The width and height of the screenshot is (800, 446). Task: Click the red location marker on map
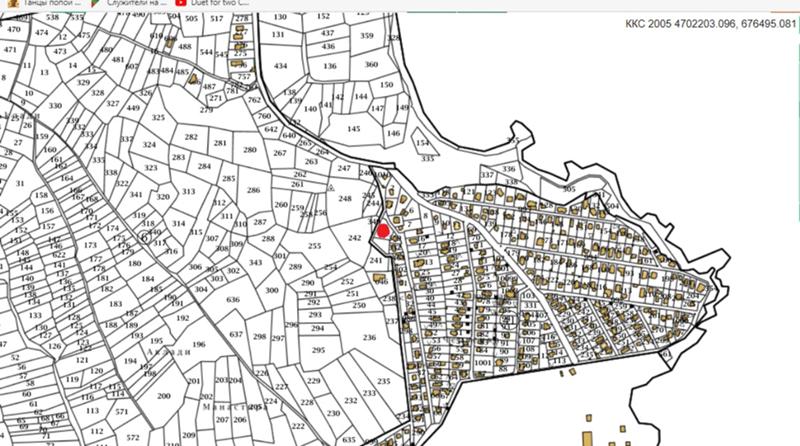point(383,231)
